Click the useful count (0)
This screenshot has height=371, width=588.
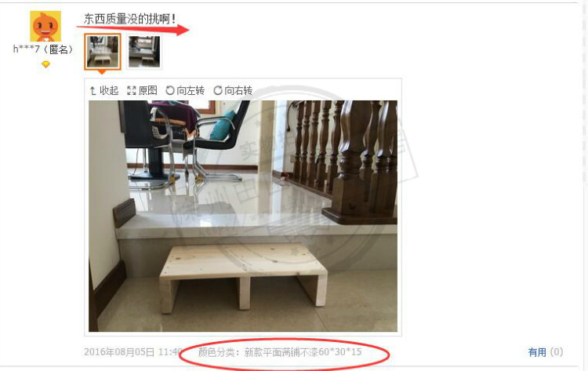[557, 352]
